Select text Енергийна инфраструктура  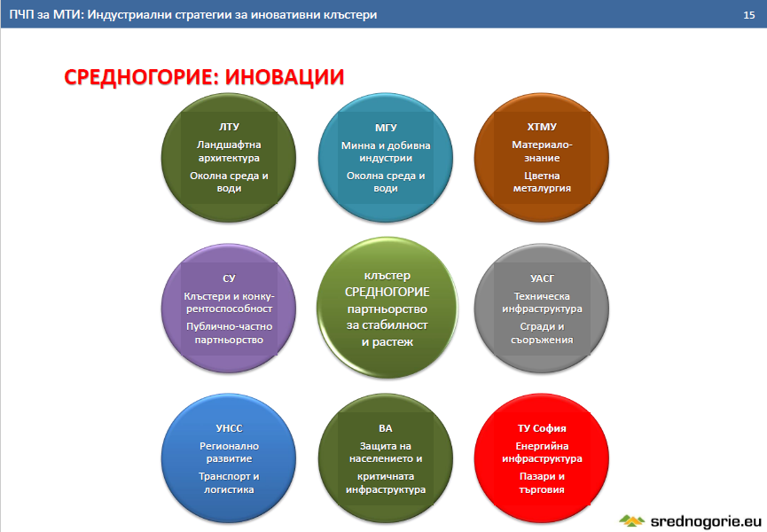click(x=542, y=452)
